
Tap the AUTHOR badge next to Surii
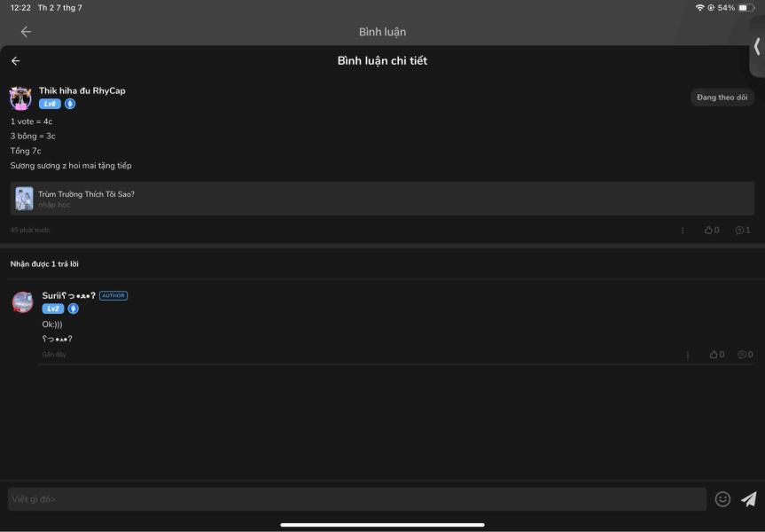pos(113,296)
